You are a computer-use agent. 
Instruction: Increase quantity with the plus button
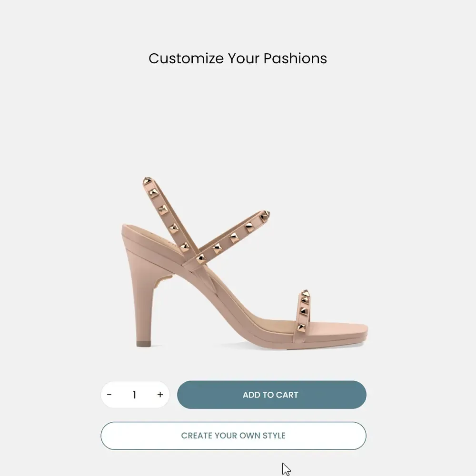[160, 395]
